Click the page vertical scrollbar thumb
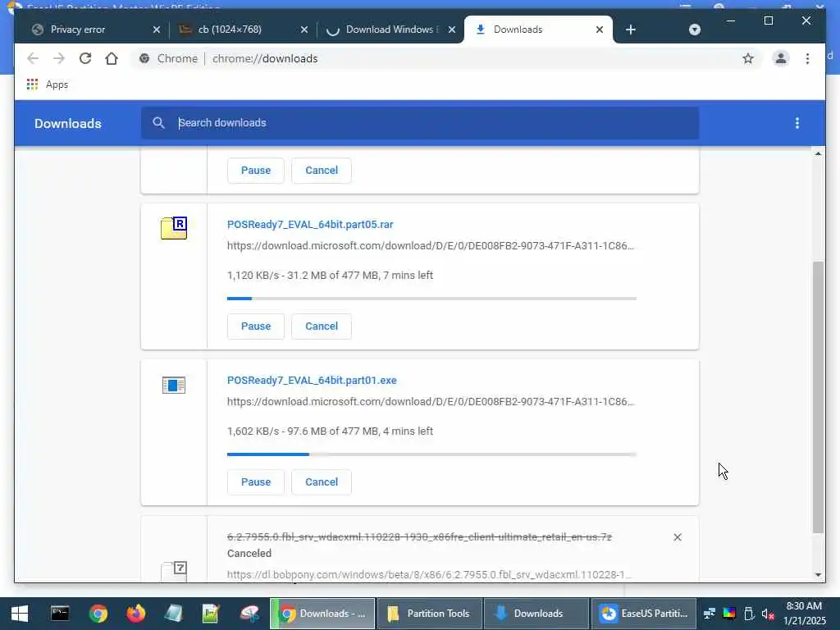Image resolution: width=840 pixels, height=630 pixels. [x=818, y=397]
